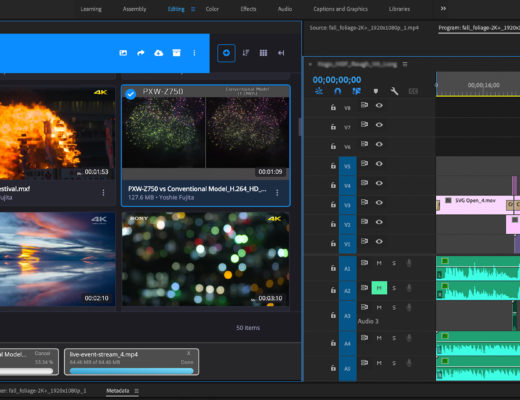Viewport: 520px width, 400px height.
Task: Toggle eye icon for track V1
Action: click(379, 241)
